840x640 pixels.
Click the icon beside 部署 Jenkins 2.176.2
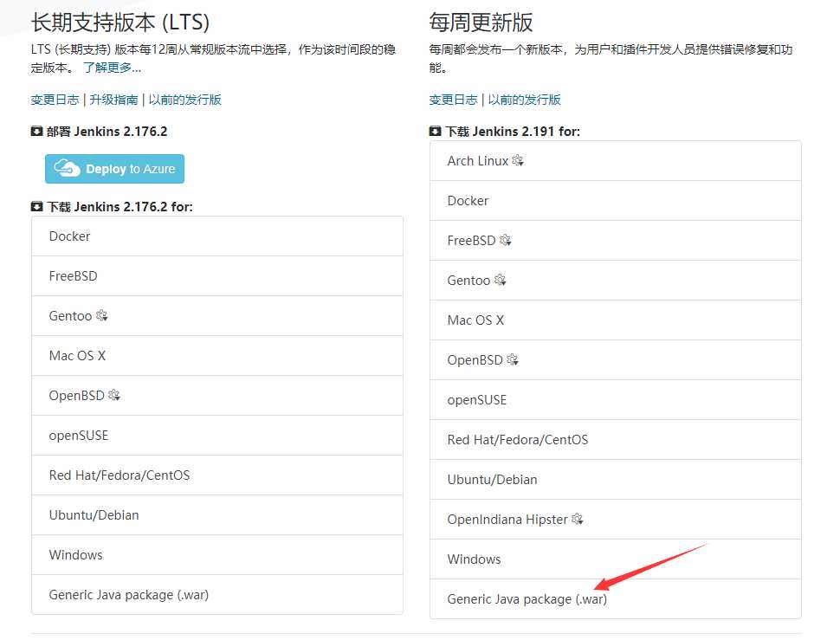pyautogui.click(x=36, y=132)
